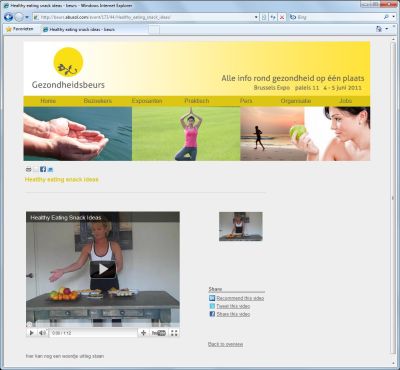The image size is (400, 370).
Task: Click the Refresh page icon
Action: [273, 17]
